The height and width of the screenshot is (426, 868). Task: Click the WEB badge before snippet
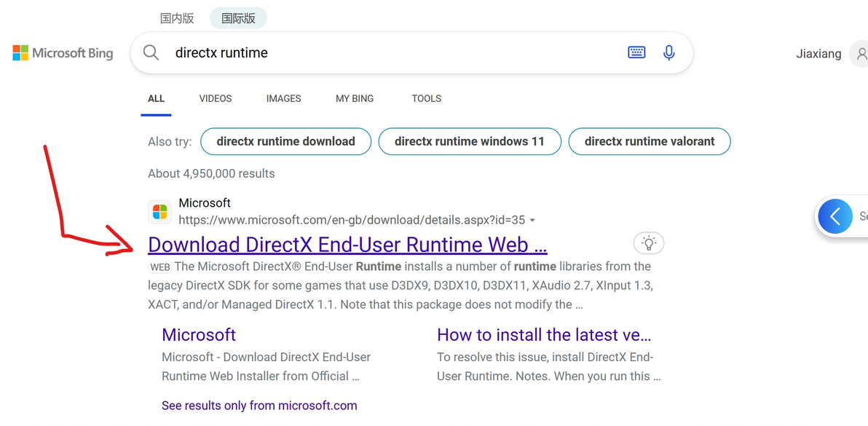(x=160, y=267)
